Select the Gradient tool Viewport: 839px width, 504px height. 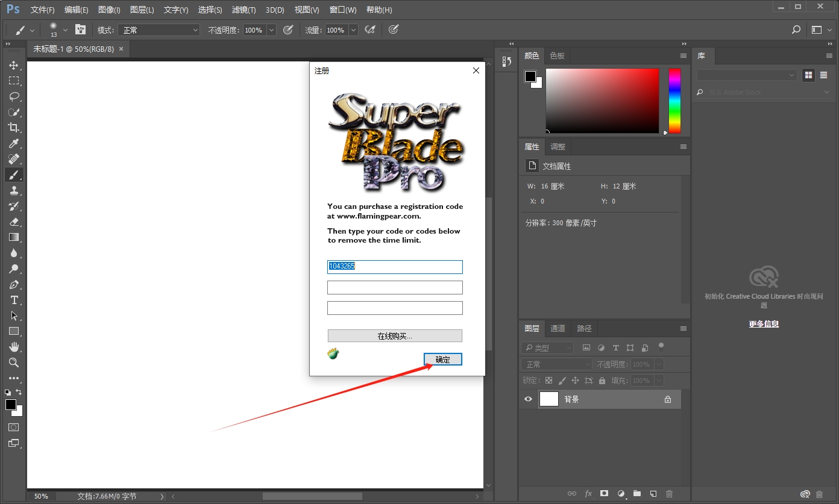pyautogui.click(x=13, y=237)
